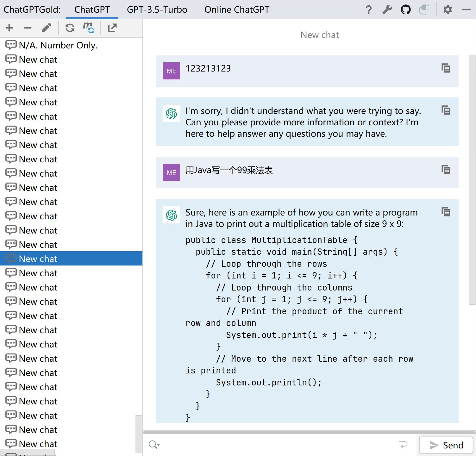The image size is (476, 456).
Task: Rename the chat with the pencil icon
Action: coord(47,28)
